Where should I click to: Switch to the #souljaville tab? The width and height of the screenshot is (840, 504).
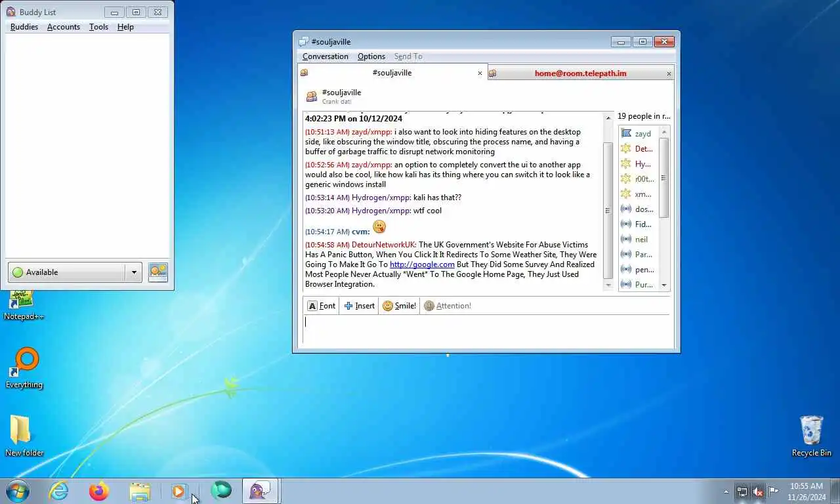392,73
